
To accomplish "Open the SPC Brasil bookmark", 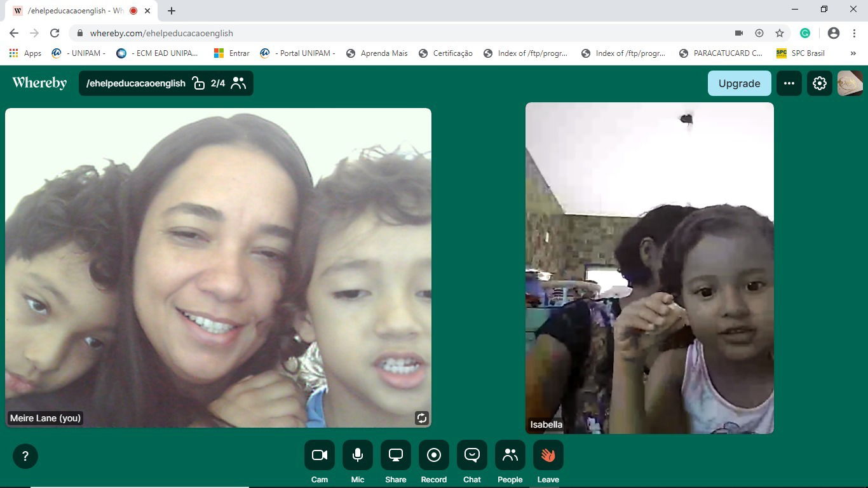I will click(801, 53).
